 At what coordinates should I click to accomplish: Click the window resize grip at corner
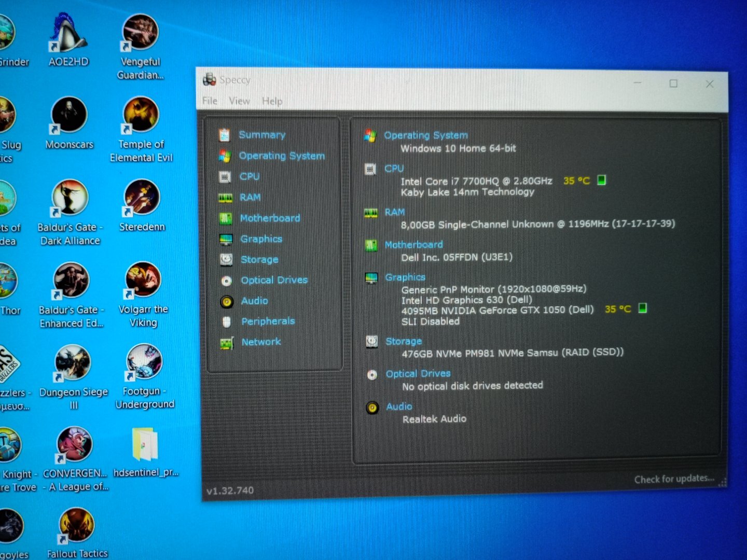tap(722, 482)
